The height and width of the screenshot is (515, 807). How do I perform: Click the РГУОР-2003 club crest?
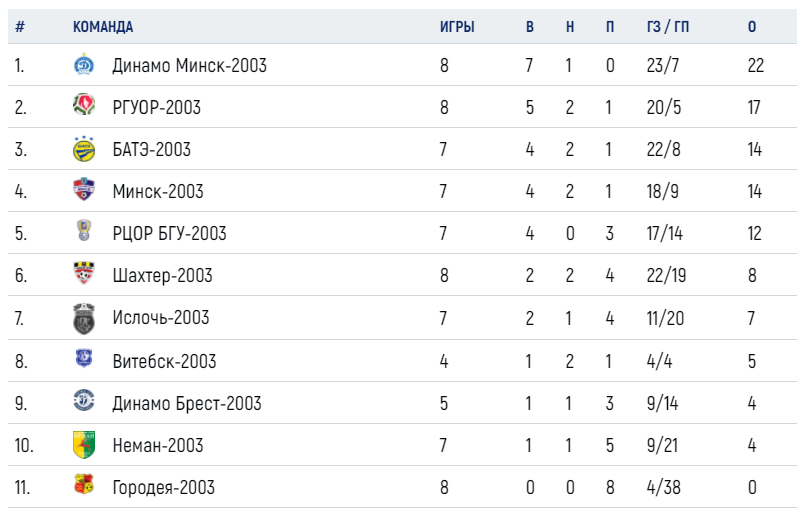point(83,104)
